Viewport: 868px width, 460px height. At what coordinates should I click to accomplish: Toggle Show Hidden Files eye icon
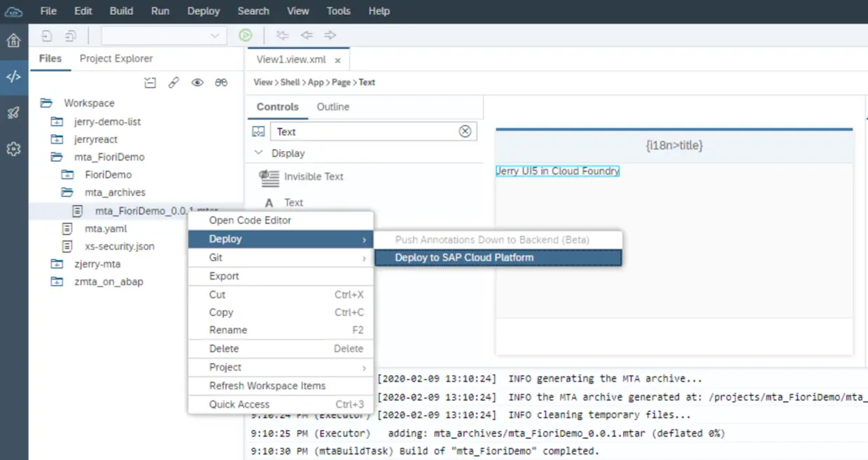(x=197, y=83)
